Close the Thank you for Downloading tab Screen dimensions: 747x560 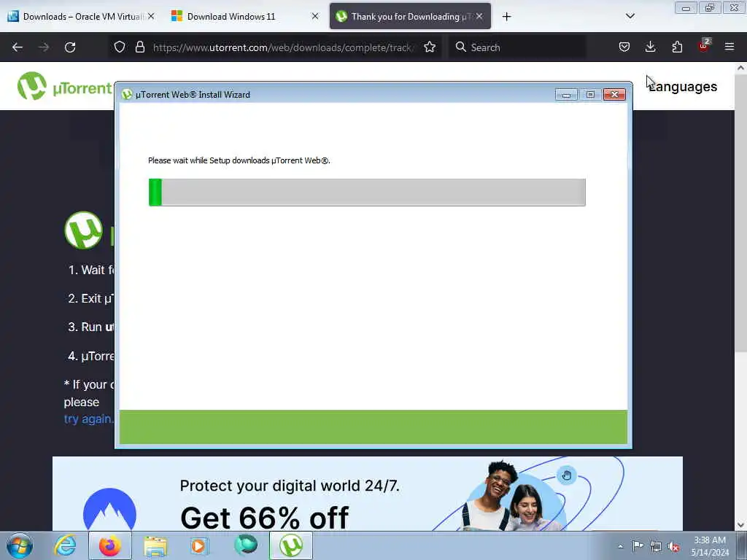point(479,17)
